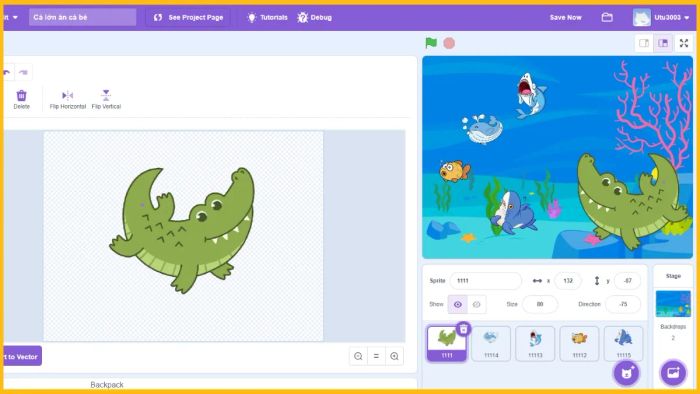Click the whale on the stage

482,129
